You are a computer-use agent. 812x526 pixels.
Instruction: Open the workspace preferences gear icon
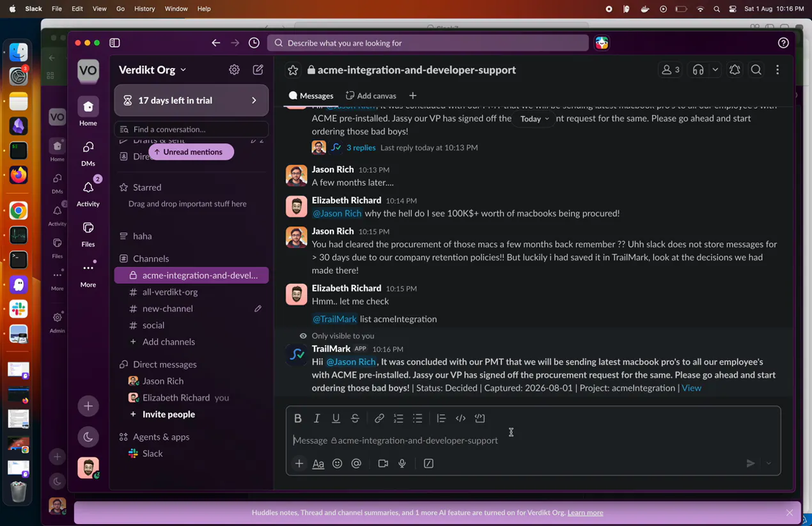[234, 70]
